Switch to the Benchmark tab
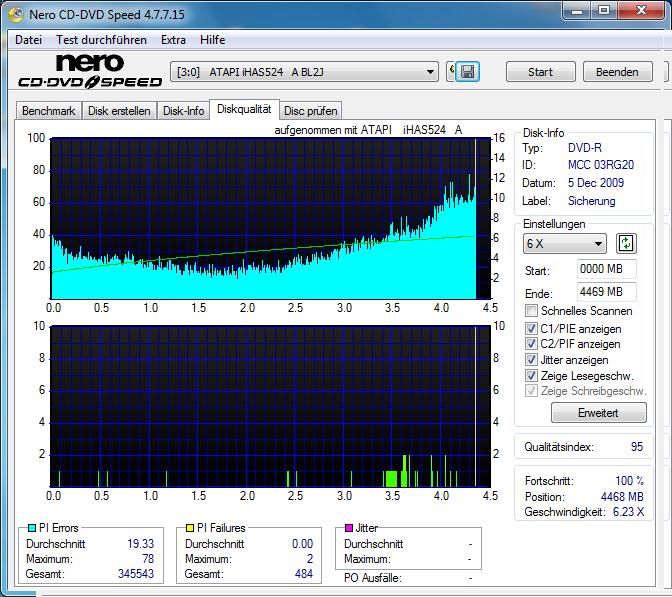Image resolution: width=672 pixels, height=597 pixels. 48,111
